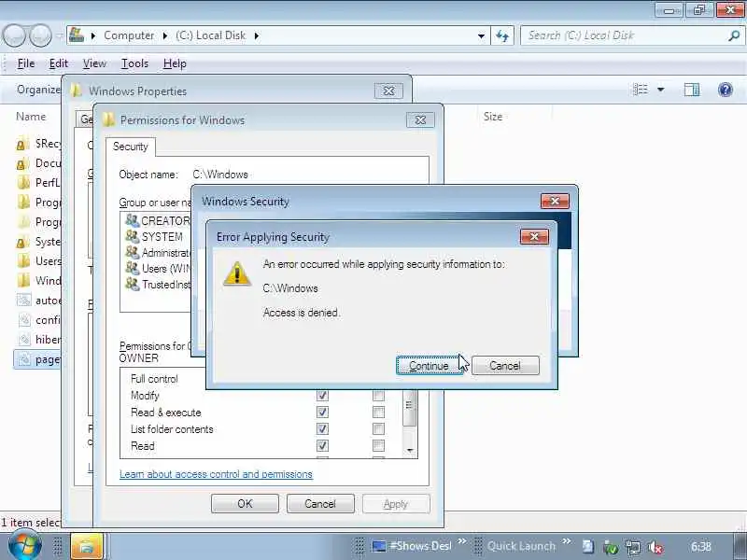Open Learn about access control and permissions link
Viewport: 747px width, 560px height.
[216, 474]
